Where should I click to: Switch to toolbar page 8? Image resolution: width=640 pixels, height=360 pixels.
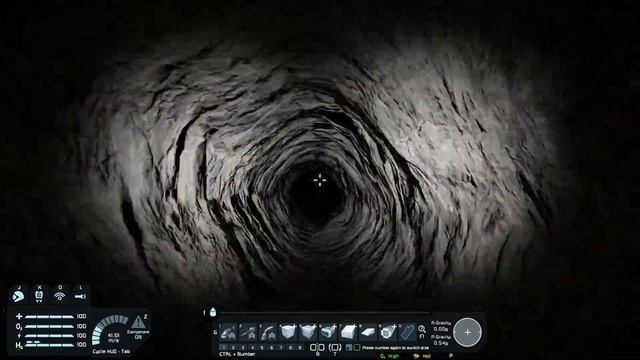(x=291, y=348)
